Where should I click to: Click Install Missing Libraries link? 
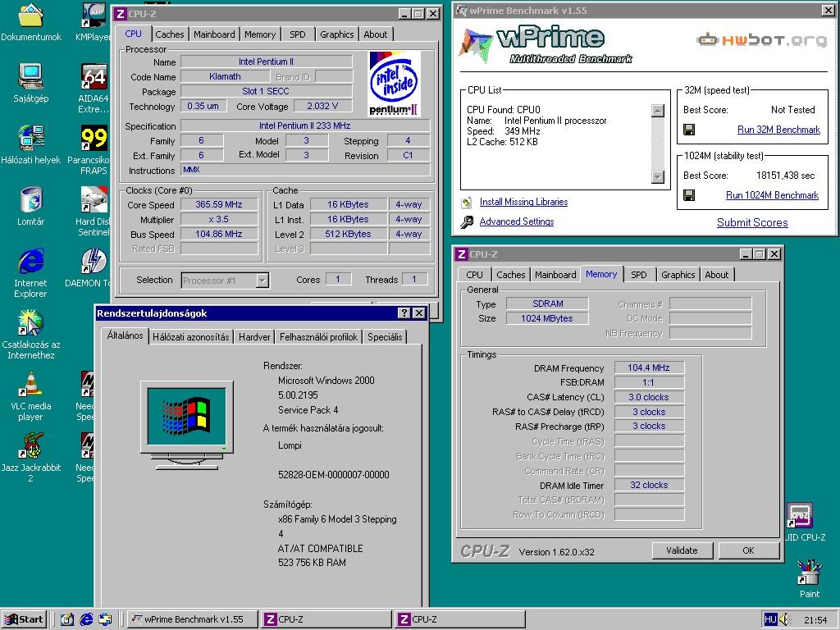point(523,202)
